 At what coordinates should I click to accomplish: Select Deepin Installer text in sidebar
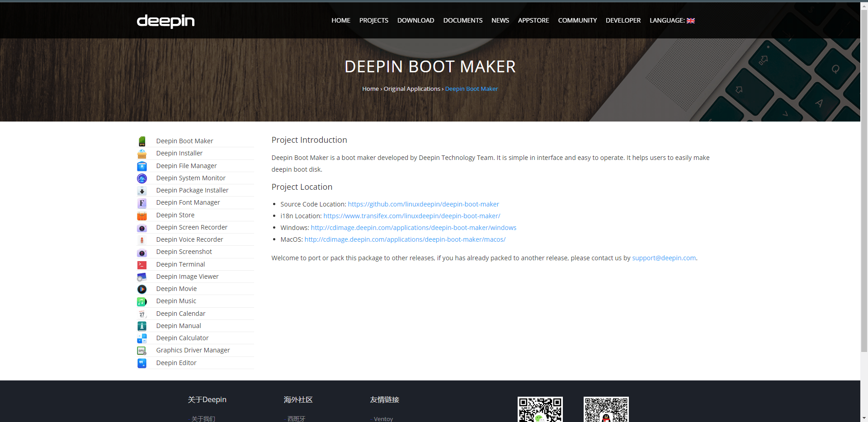(x=179, y=153)
